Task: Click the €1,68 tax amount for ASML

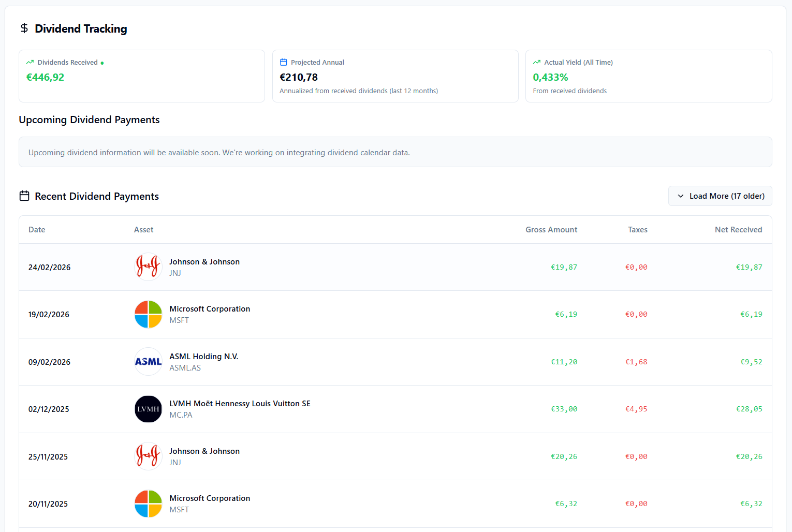Action: click(x=636, y=362)
